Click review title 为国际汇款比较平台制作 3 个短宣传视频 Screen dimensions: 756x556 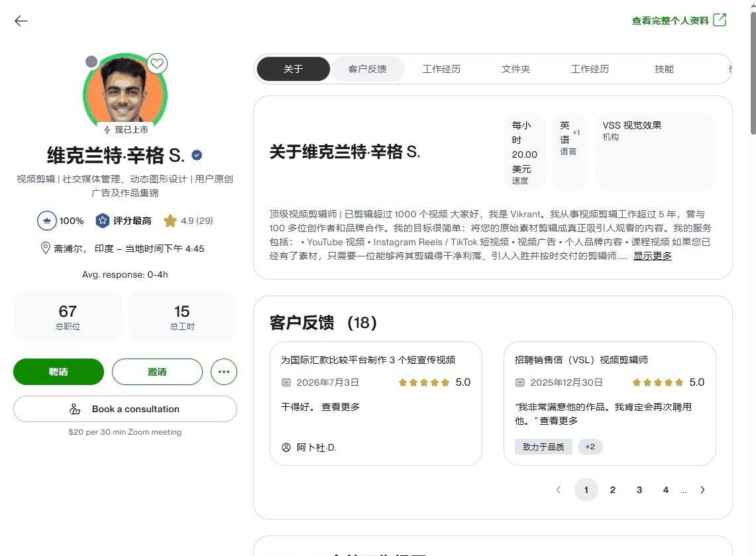click(368, 360)
